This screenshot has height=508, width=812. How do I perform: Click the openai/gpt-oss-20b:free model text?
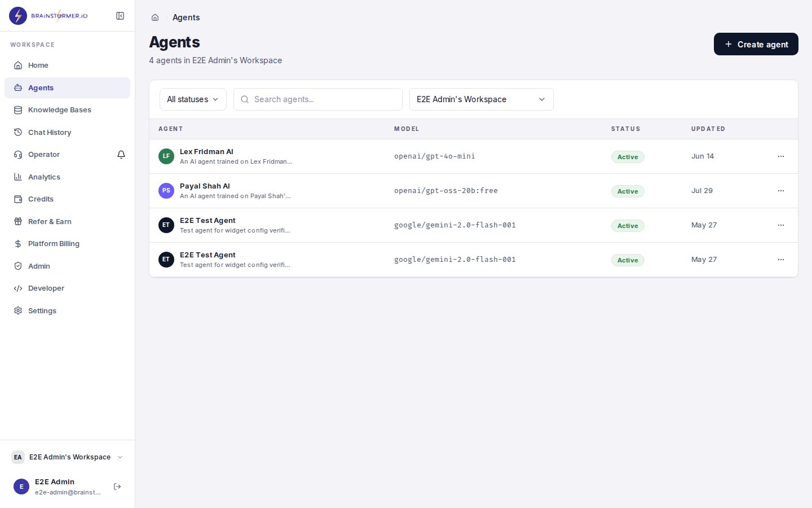tap(446, 191)
